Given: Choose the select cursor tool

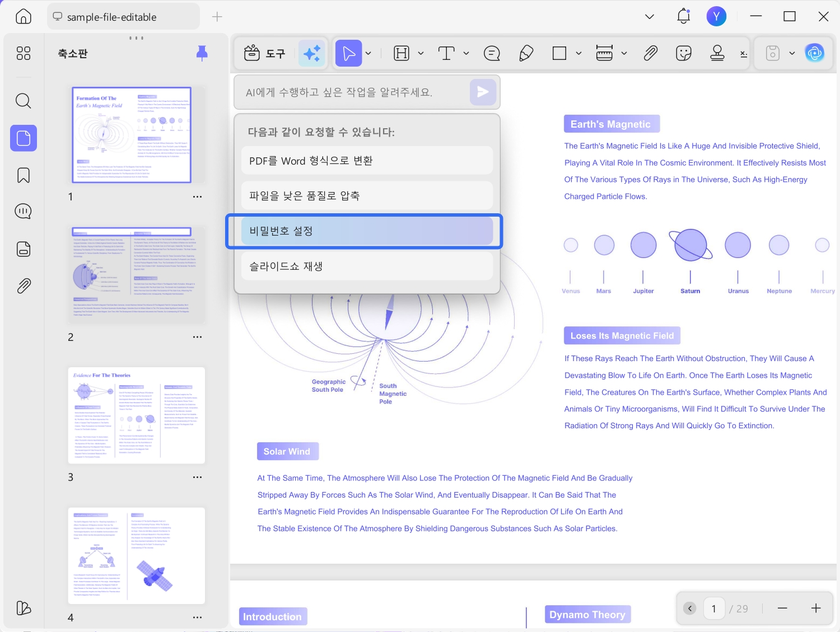Looking at the screenshot, I should (349, 53).
